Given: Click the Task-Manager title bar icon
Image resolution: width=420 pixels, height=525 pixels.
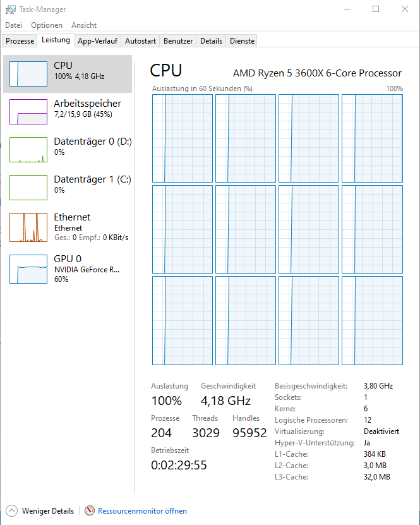Looking at the screenshot, I should (x=10, y=9).
